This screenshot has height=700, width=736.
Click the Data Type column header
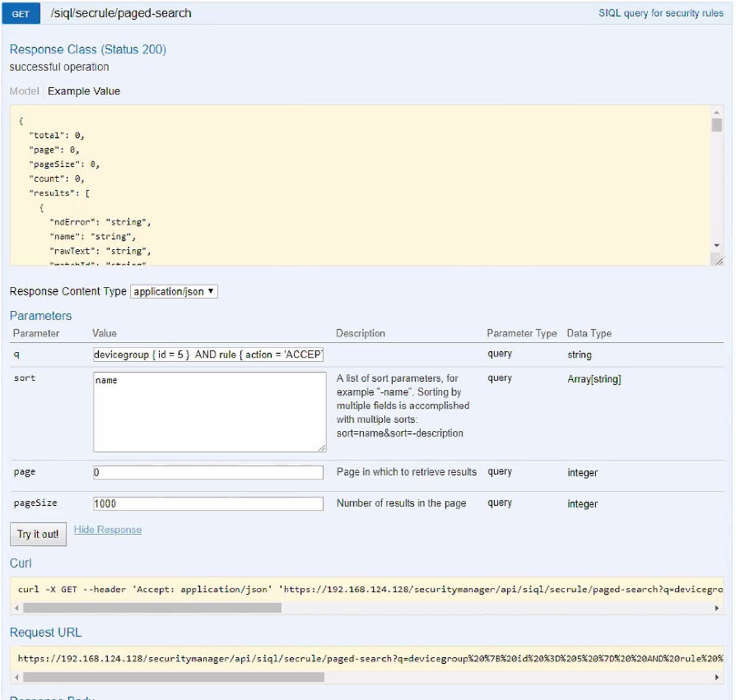[x=589, y=333]
